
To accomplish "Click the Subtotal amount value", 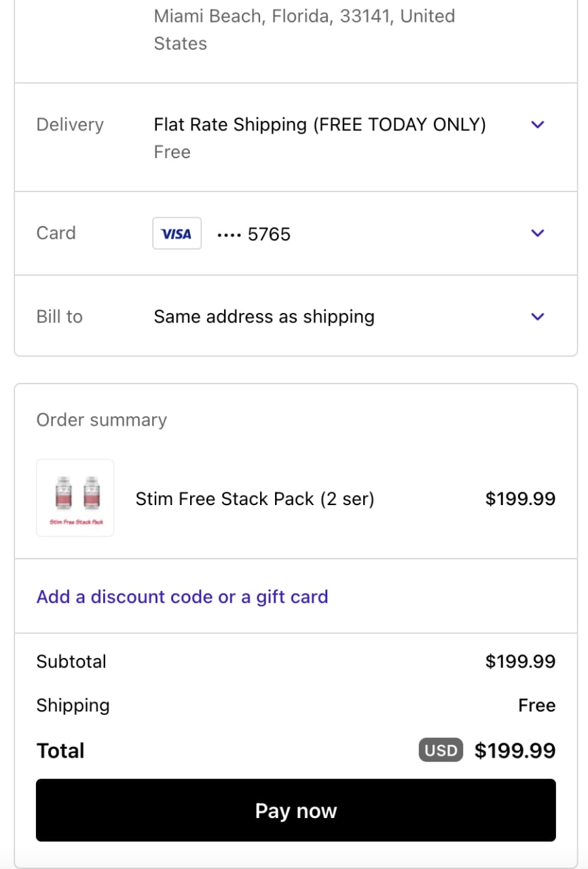I will point(520,661).
